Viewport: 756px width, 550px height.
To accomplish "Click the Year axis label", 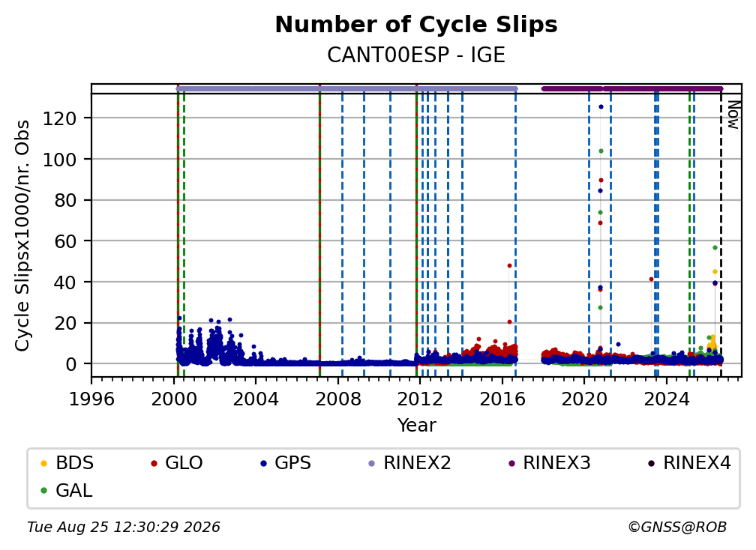I will coord(416,426).
